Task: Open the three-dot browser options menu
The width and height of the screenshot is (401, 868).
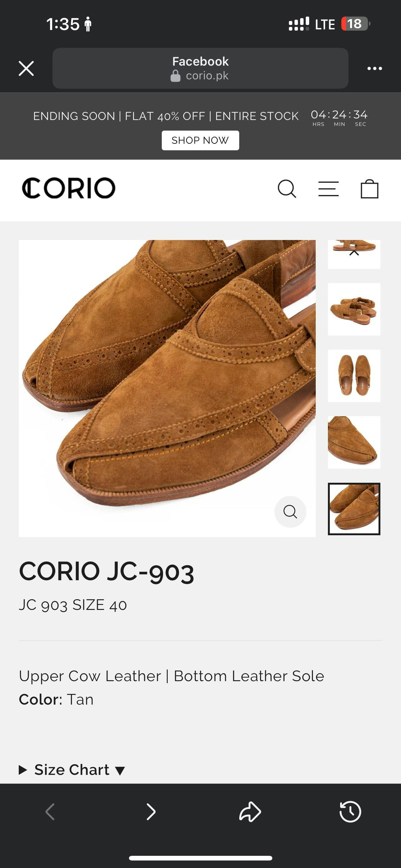Action: click(x=374, y=68)
